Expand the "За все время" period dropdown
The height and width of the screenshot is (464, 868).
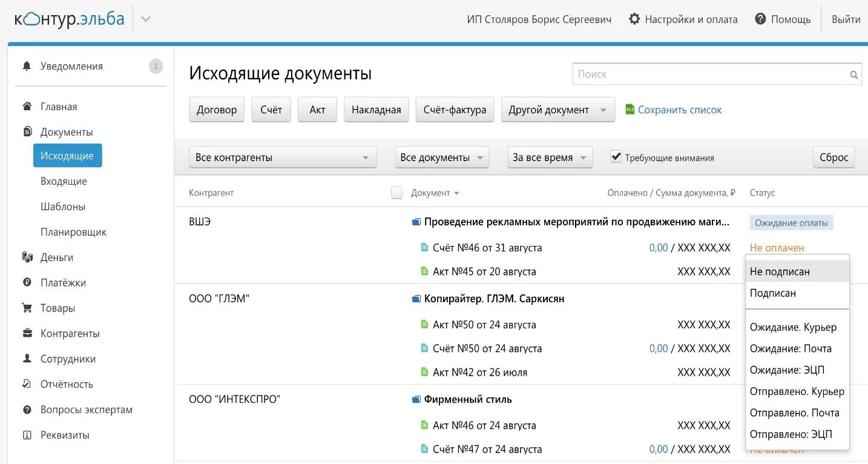click(x=550, y=157)
